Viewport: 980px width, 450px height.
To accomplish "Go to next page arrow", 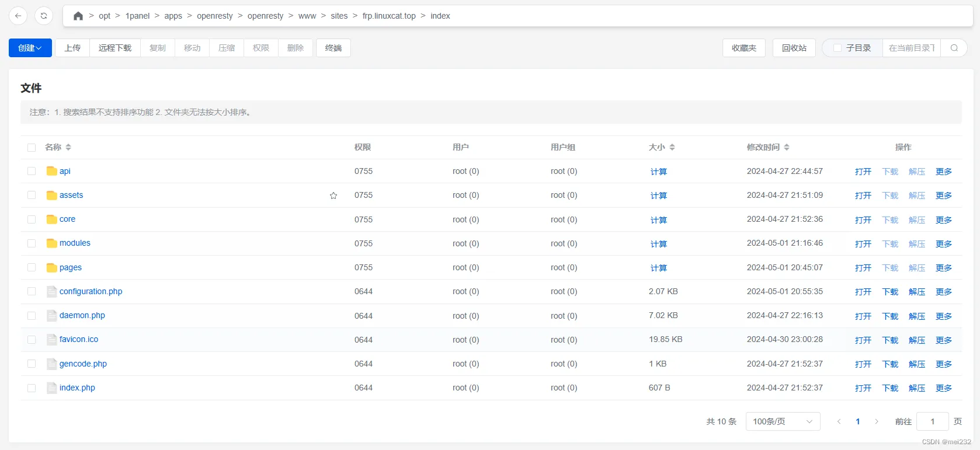I will (x=876, y=421).
